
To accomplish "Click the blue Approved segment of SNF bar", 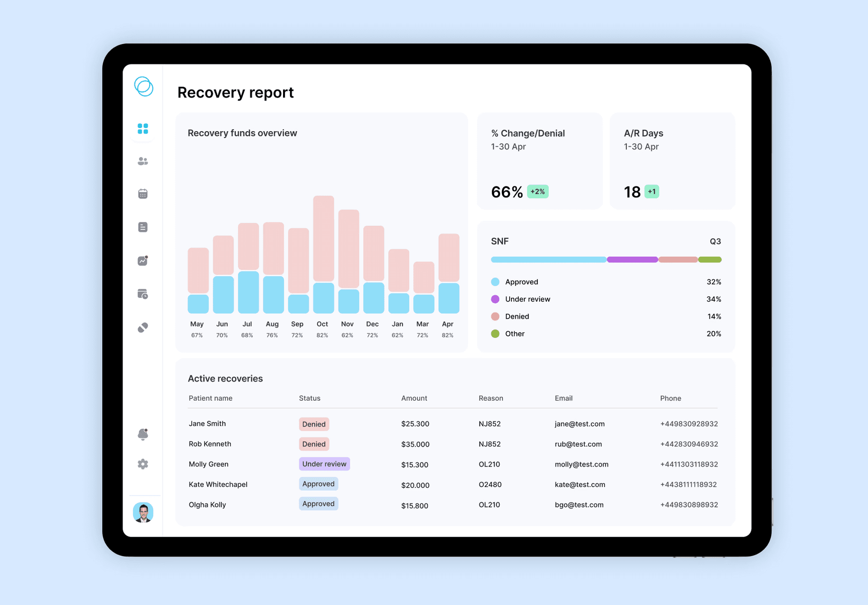I will click(549, 260).
